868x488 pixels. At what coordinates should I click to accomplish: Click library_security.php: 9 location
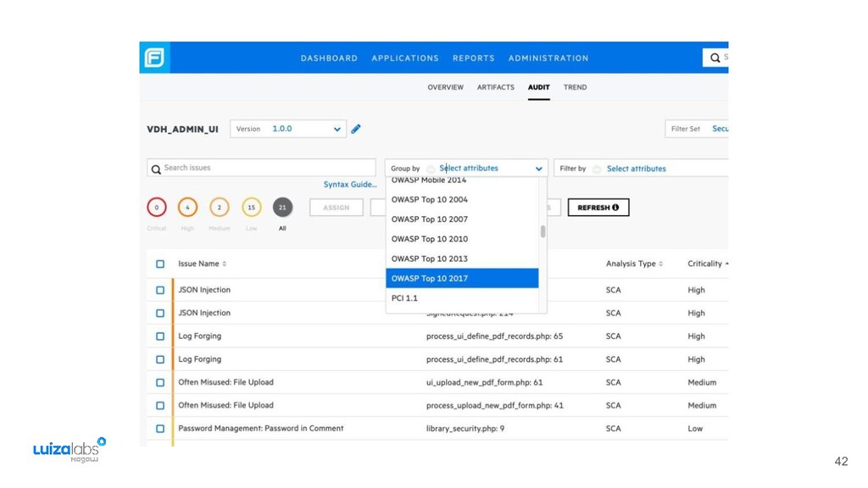pyautogui.click(x=465, y=429)
